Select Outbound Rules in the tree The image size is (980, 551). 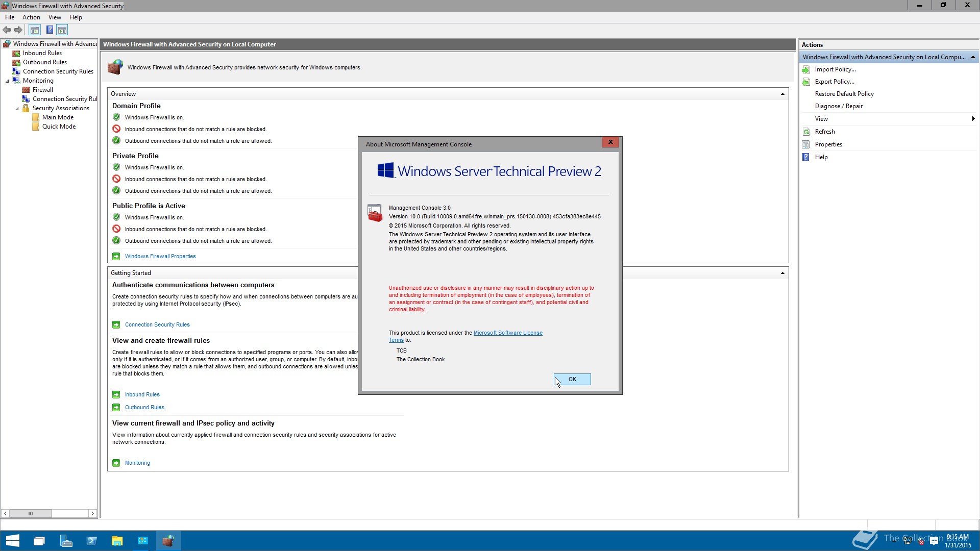(45, 62)
